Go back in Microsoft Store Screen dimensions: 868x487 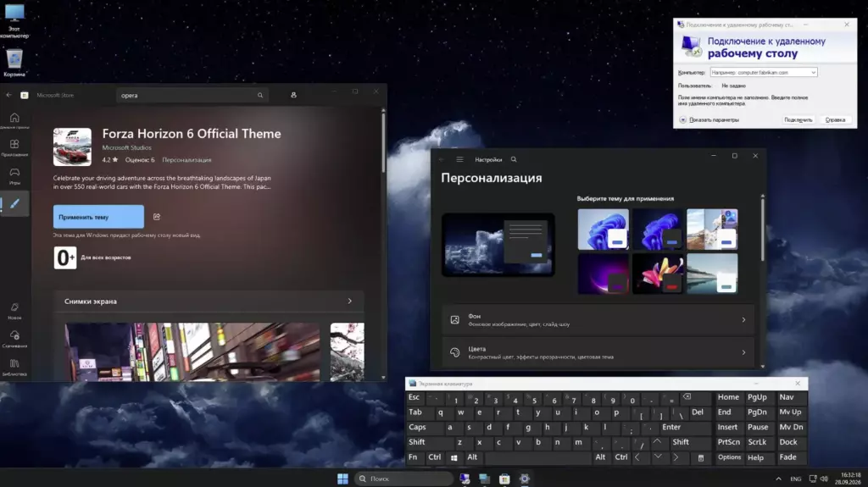pos(8,95)
